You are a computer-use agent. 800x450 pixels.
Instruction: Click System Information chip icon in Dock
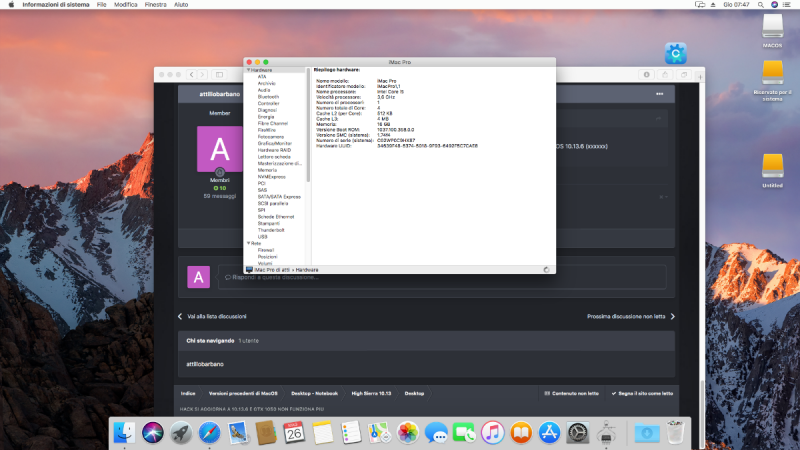606,433
